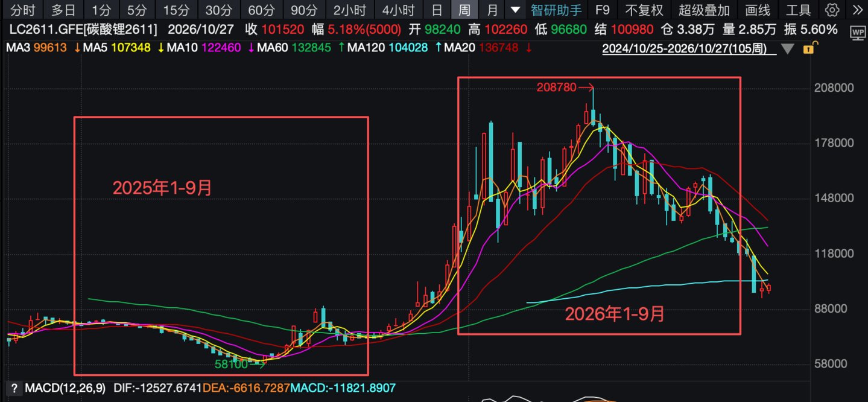
Task: Click the F9 button
Action: (x=602, y=10)
